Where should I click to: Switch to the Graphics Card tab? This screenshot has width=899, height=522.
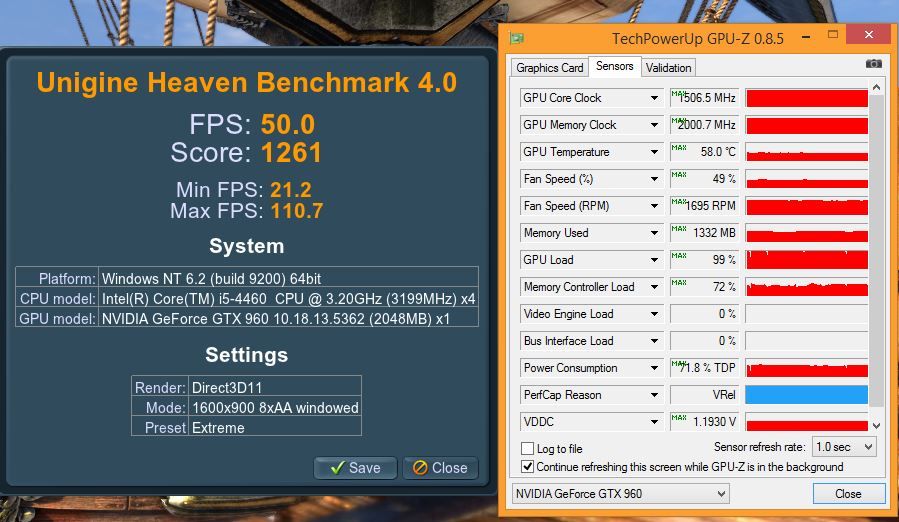549,68
